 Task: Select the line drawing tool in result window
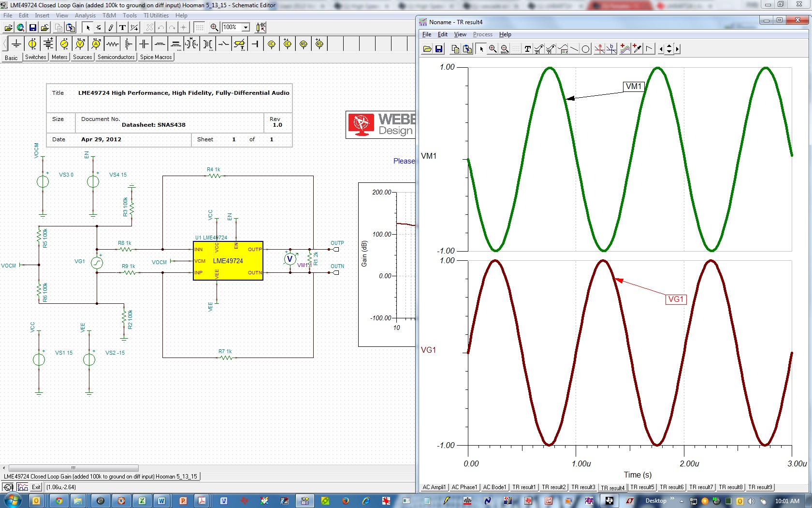[x=574, y=49]
